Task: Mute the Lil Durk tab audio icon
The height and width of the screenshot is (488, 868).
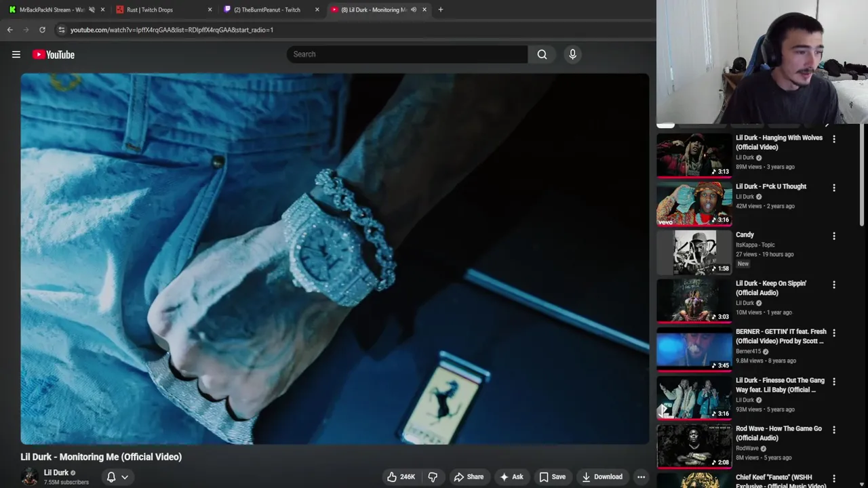Action: (x=414, y=9)
